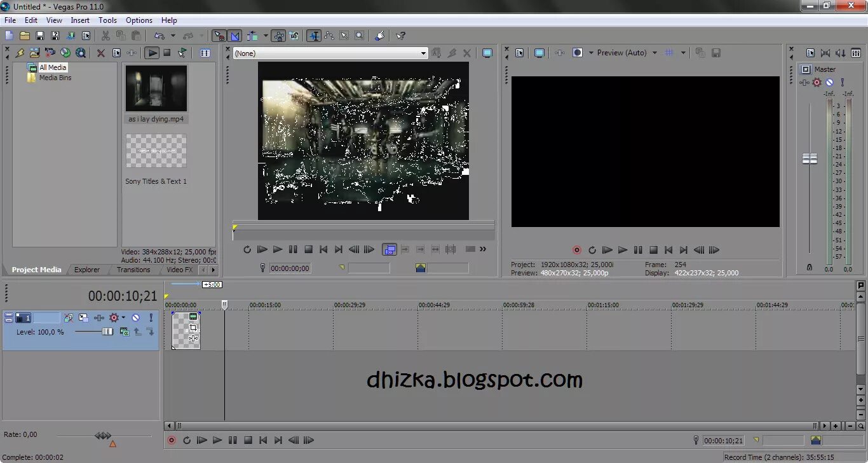868x463 pixels.
Task: Mute the Master bus
Action: pos(829,82)
